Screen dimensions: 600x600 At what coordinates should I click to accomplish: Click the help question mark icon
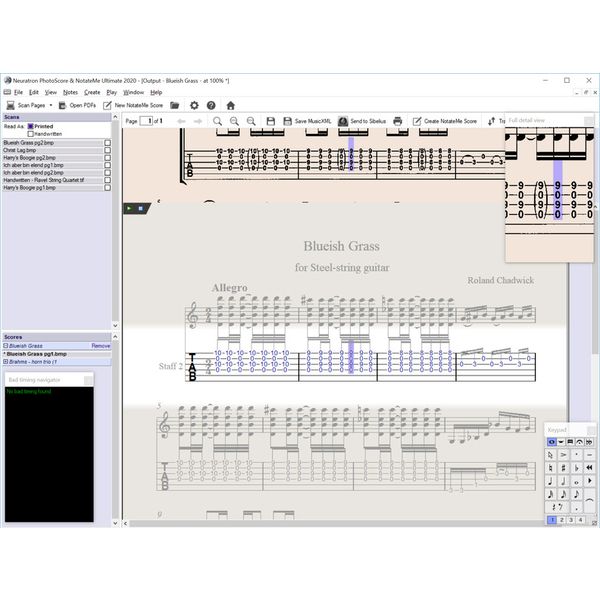(211, 105)
